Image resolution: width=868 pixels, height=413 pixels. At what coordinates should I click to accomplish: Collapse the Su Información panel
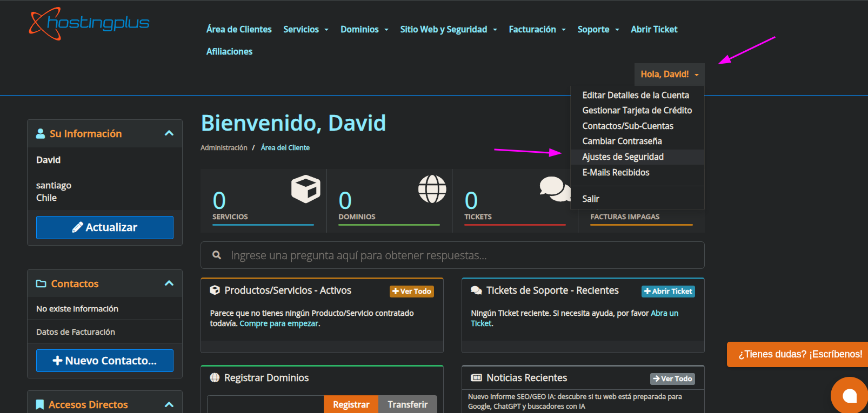coord(169,133)
